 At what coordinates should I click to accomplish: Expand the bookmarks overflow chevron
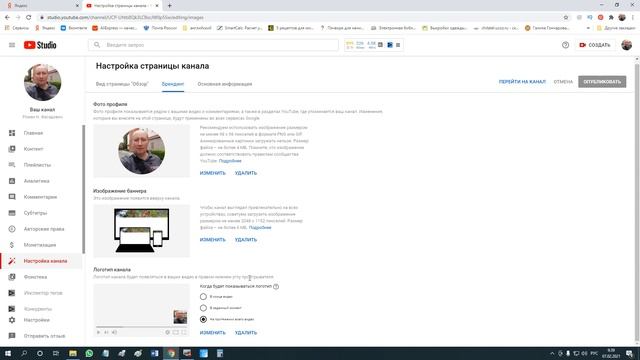click(588, 28)
